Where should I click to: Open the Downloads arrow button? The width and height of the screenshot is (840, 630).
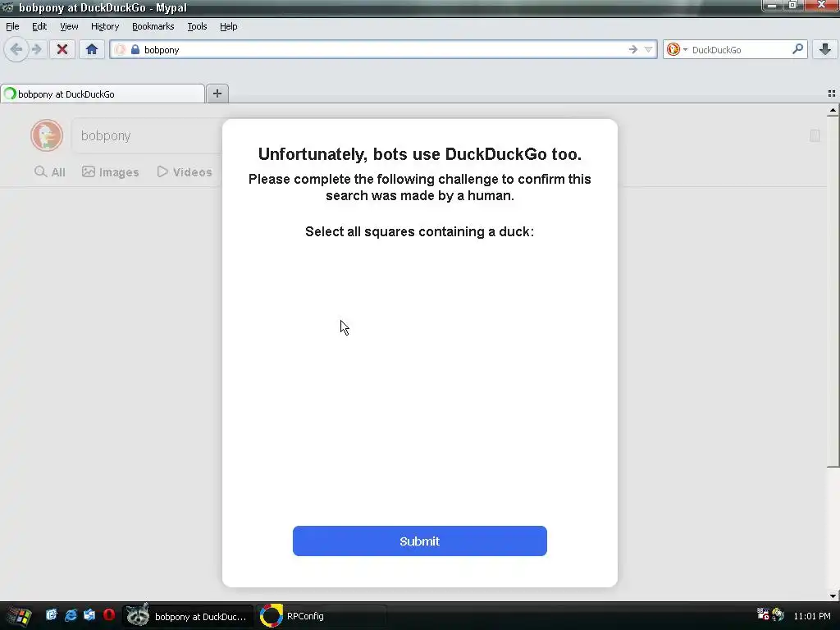825,50
